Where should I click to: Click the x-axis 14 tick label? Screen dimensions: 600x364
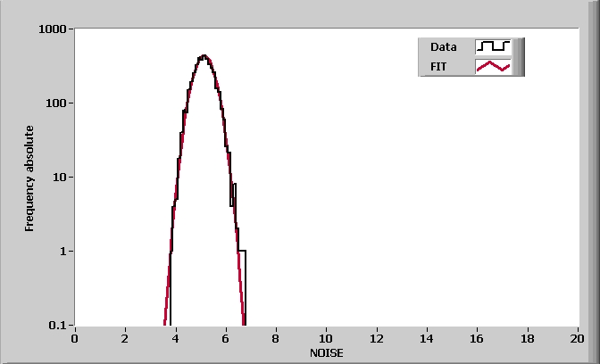pos(427,337)
